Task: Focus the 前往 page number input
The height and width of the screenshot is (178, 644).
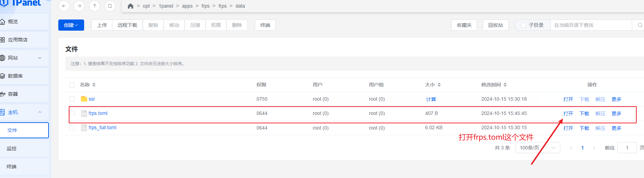Action: pyautogui.click(x=627, y=148)
